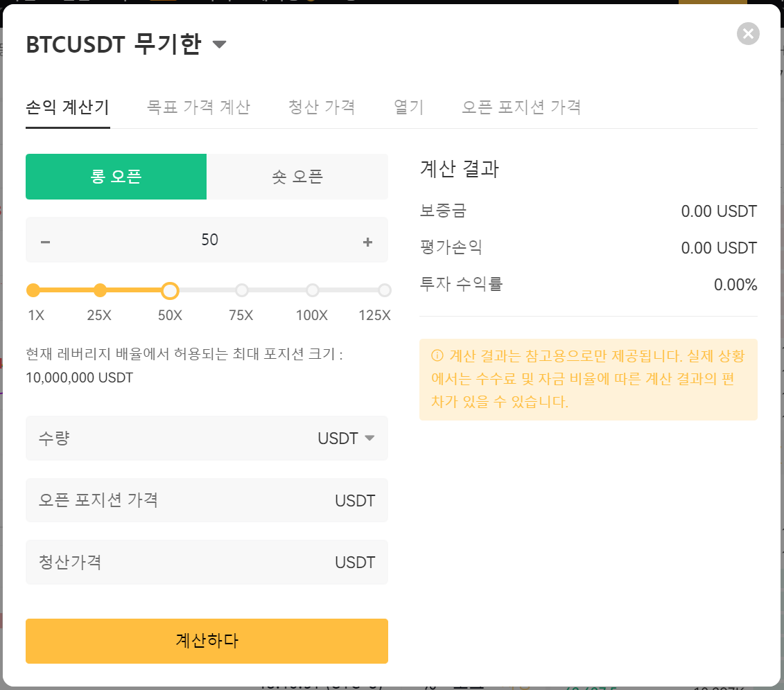Close the calculator dialog with the X icon
Viewport: 784px width, 690px height.
748,34
